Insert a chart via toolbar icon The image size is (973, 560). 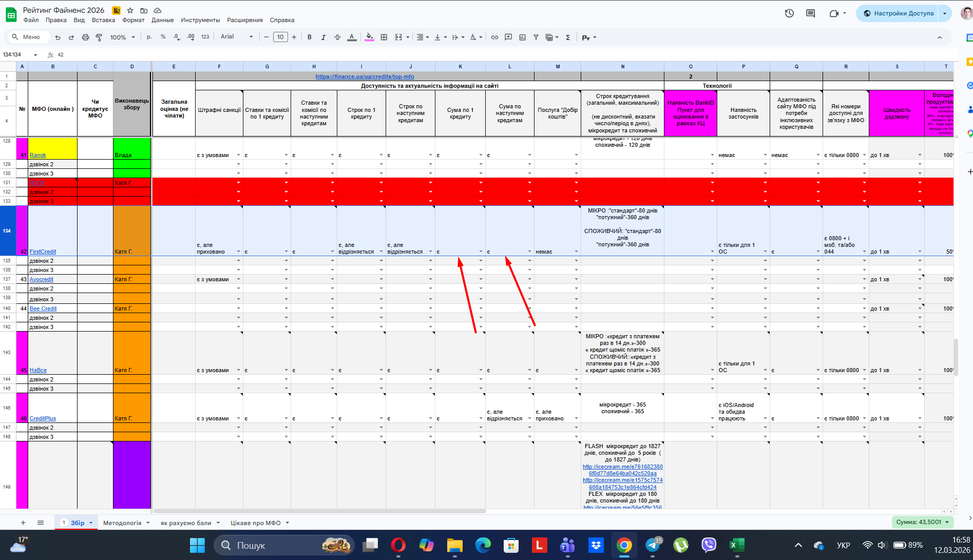pos(522,37)
